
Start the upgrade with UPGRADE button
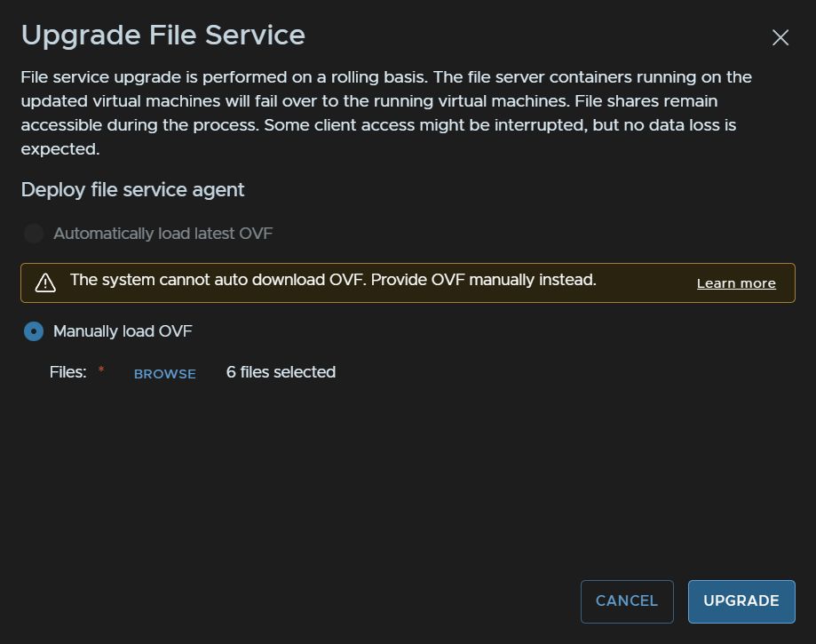click(741, 601)
